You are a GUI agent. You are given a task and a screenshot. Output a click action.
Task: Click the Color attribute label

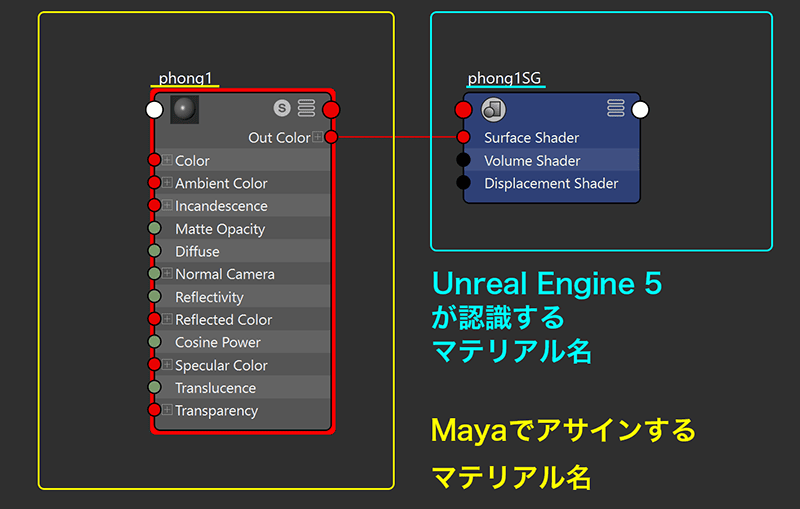point(192,161)
